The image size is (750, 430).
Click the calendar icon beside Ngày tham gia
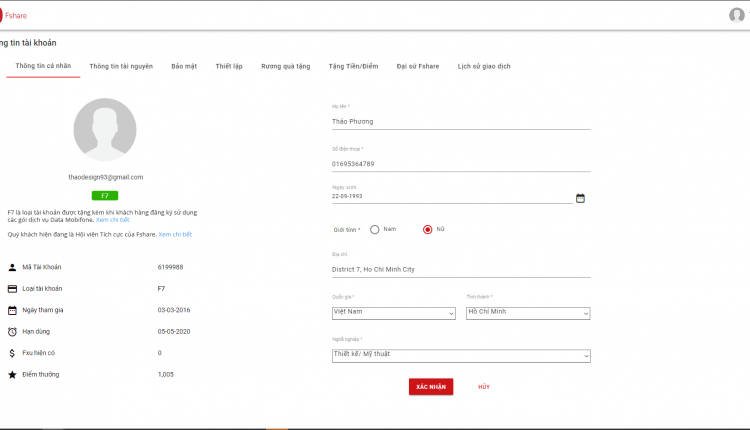pos(12,310)
